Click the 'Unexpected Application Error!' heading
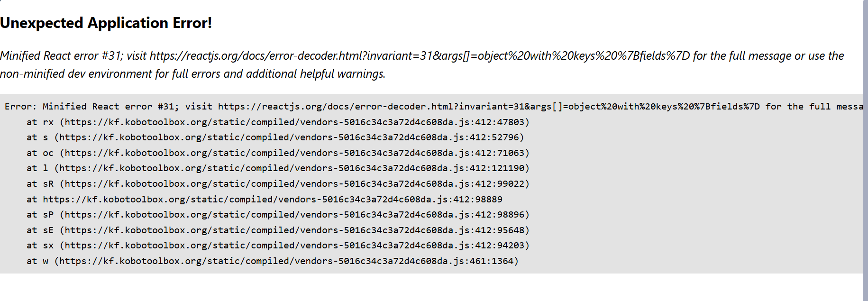This screenshot has width=868, height=301. coord(106,23)
